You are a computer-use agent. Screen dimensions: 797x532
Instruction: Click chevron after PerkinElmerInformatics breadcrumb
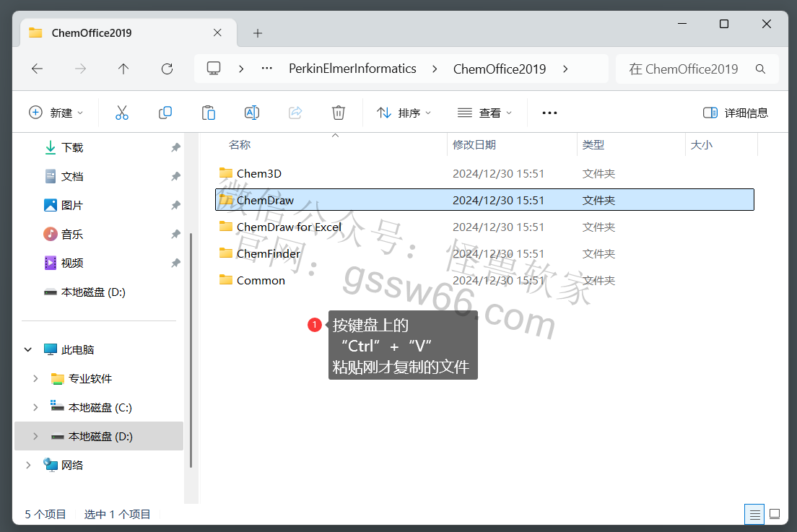[435, 69]
